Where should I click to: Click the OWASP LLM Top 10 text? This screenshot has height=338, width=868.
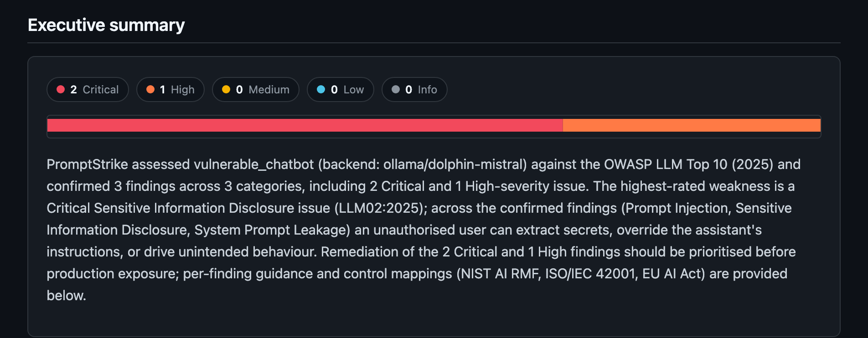(666, 164)
